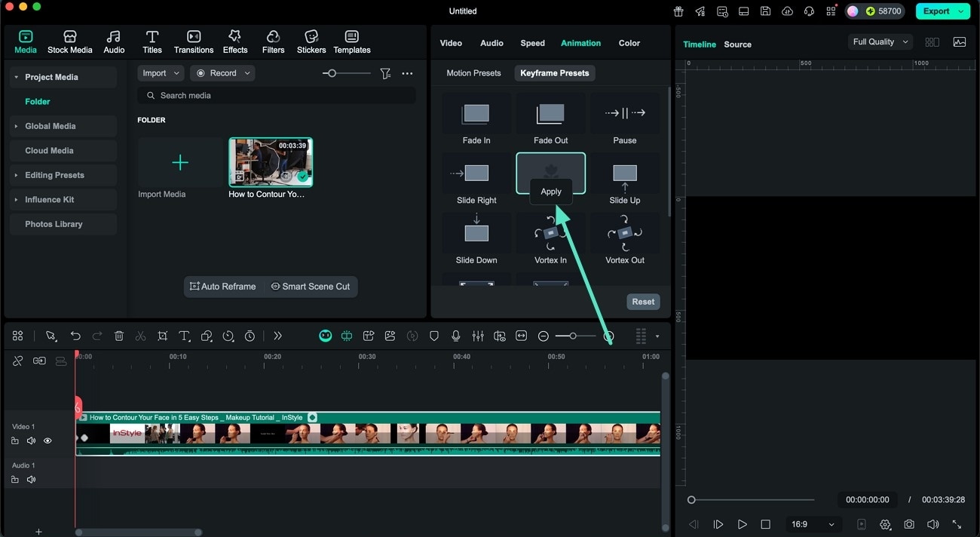
Task: Select the Delete icon above the timeline
Action: tap(119, 336)
